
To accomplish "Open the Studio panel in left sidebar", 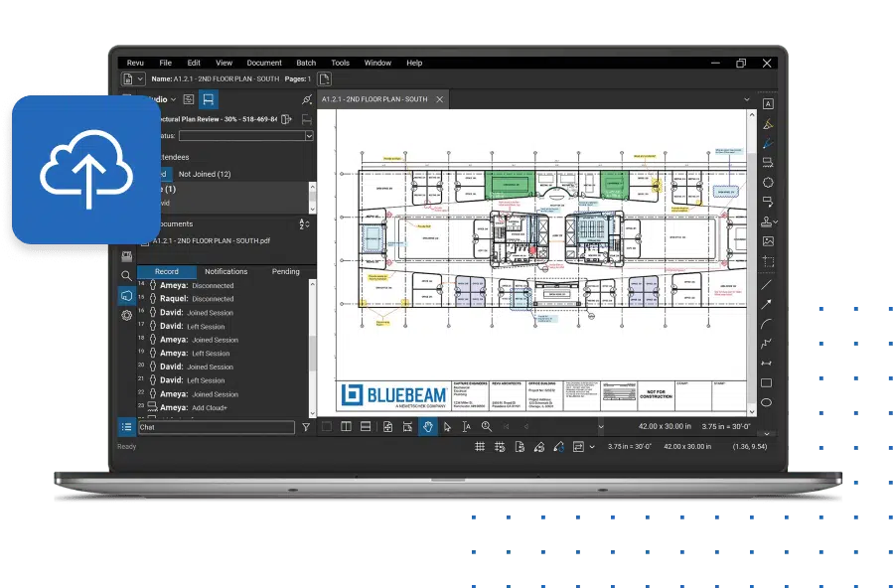I will tap(126, 295).
